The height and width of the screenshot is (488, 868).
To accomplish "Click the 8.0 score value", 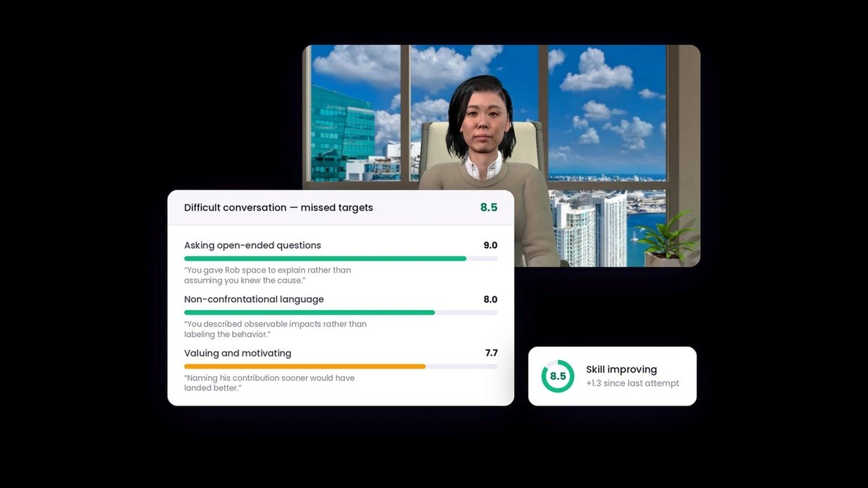I will point(490,299).
